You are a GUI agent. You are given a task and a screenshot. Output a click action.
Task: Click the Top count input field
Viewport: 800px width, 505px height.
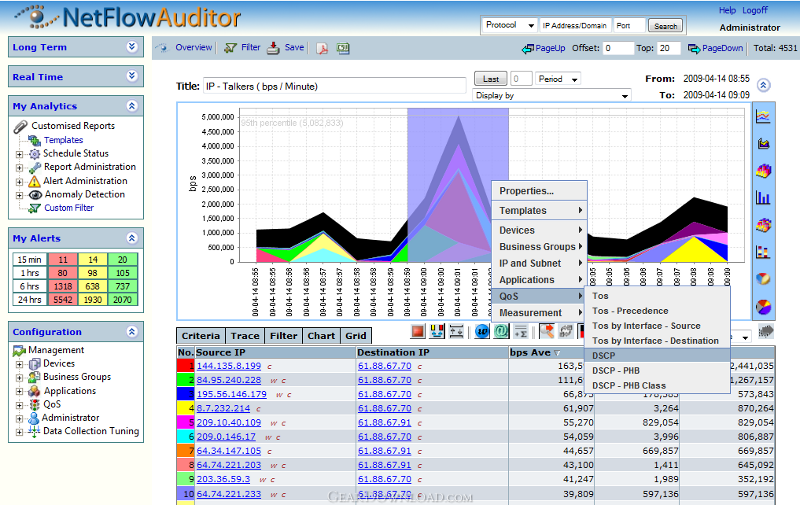(668, 48)
